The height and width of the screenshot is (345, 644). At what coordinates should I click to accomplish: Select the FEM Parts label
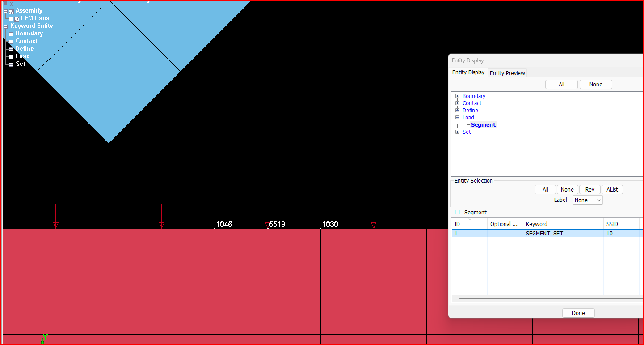pyautogui.click(x=35, y=18)
